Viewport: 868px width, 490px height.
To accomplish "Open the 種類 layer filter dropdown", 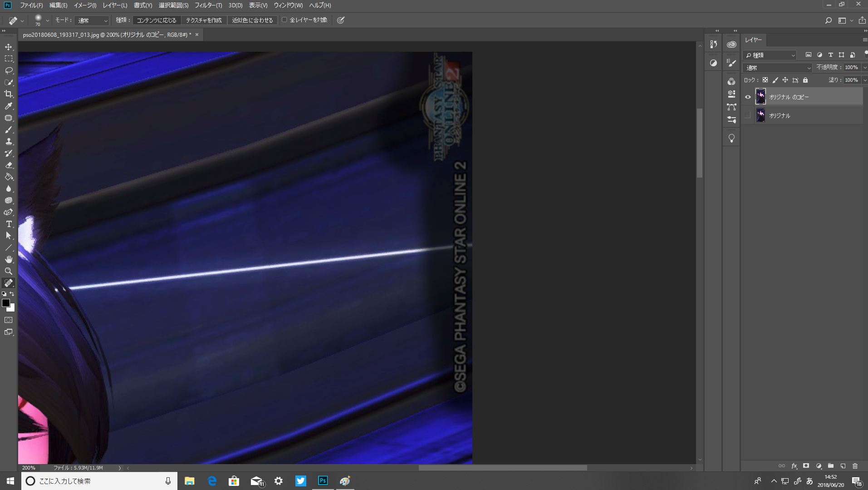I will (x=770, y=55).
